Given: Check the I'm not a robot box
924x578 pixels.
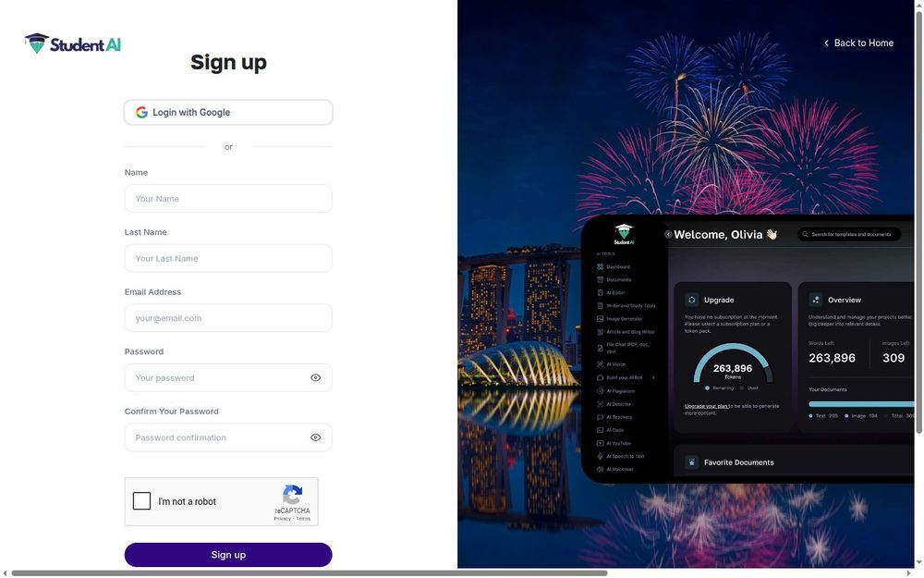Looking at the screenshot, I should [141, 500].
